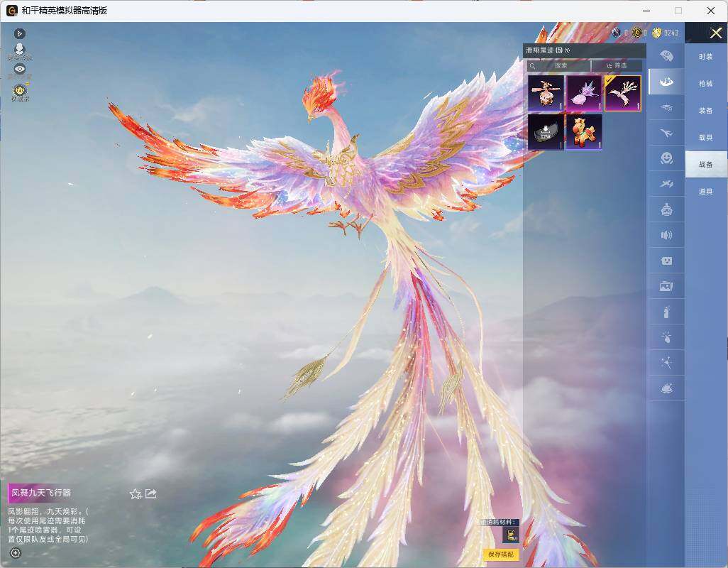Toggle favorite star for 凤舞九天飞行器
This screenshot has height=568, width=728.
135,493
